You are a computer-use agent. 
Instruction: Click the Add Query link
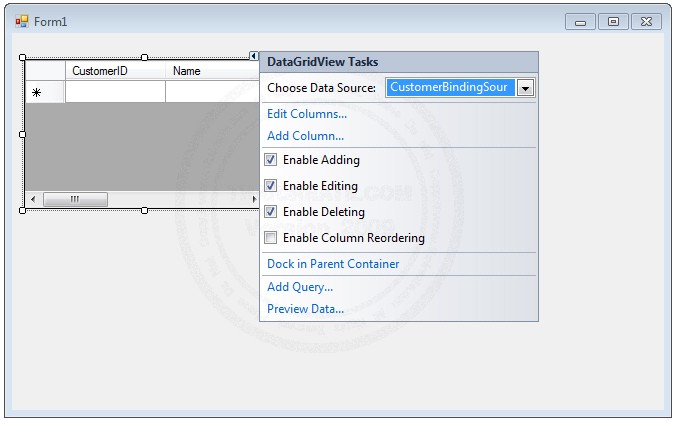click(300, 287)
